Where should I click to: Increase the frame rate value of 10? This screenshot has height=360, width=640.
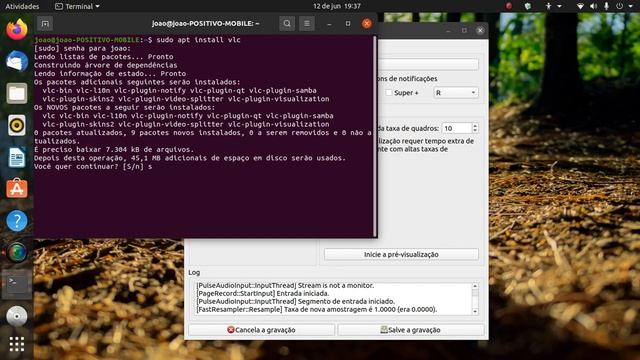475,125
